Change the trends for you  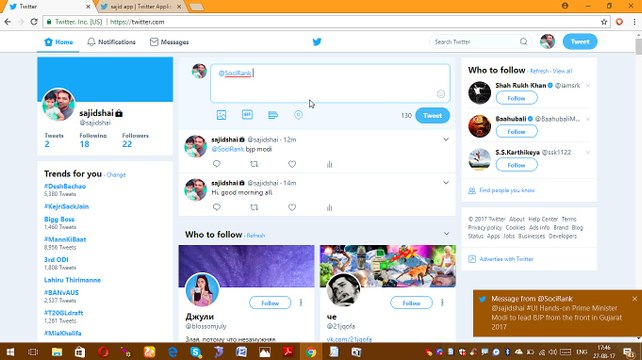point(116,175)
